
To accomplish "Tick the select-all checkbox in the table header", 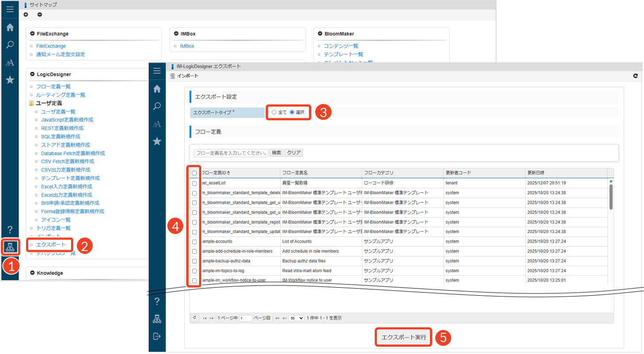I will [194, 173].
